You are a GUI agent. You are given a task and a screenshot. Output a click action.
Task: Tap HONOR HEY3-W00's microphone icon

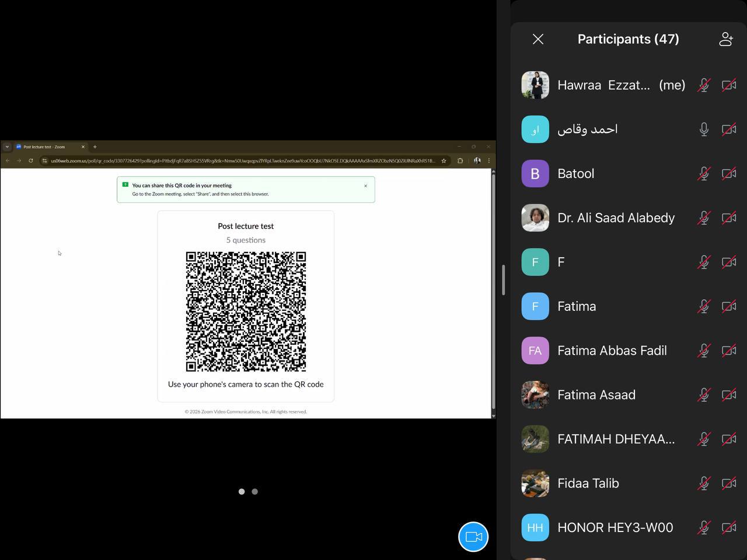pyautogui.click(x=704, y=528)
